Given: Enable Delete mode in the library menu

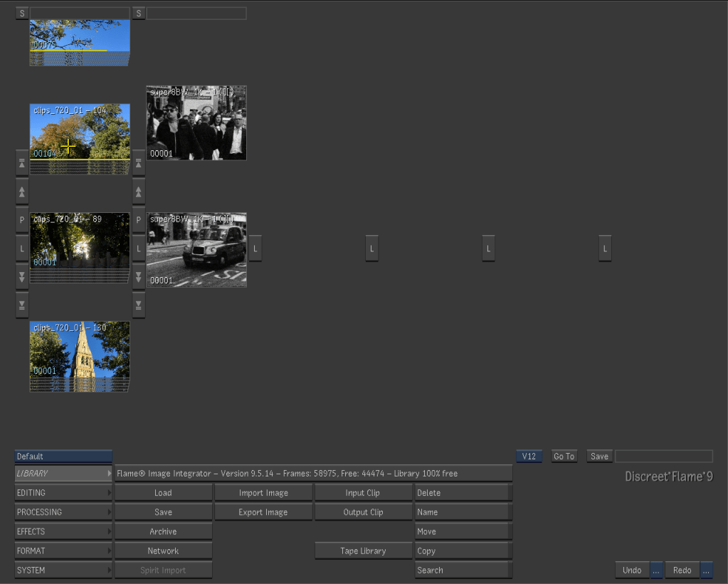Looking at the screenshot, I should coord(463,493).
